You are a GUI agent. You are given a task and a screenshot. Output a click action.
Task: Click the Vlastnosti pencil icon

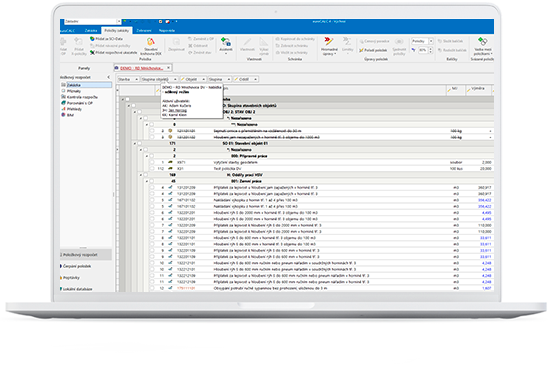pos(248,42)
